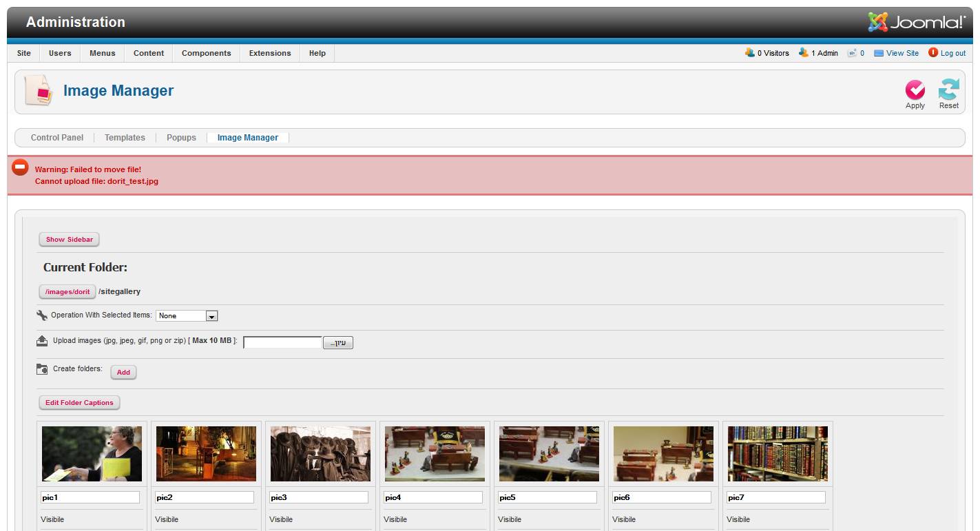Select the pic3 thumbnail image
The image size is (980, 531).
[321, 454]
